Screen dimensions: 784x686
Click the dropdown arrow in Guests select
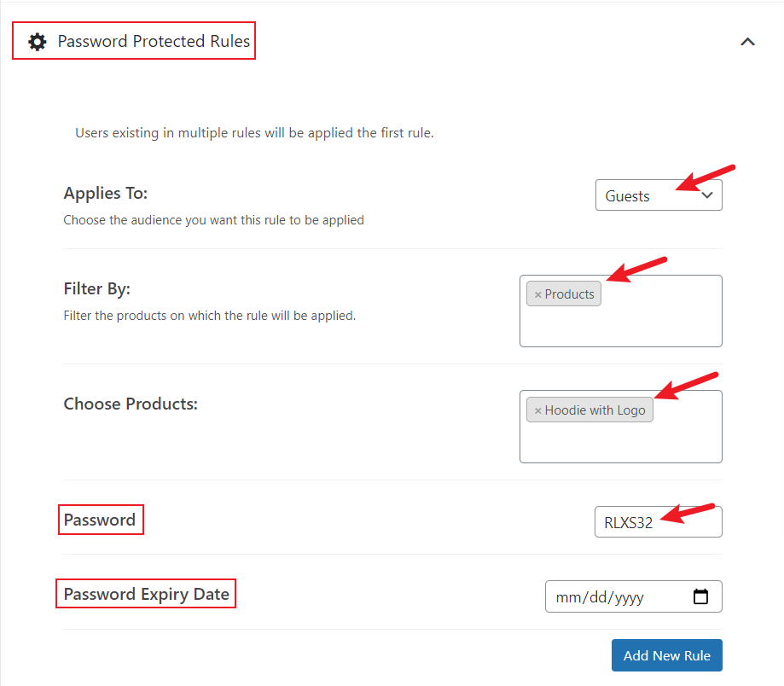click(707, 195)
